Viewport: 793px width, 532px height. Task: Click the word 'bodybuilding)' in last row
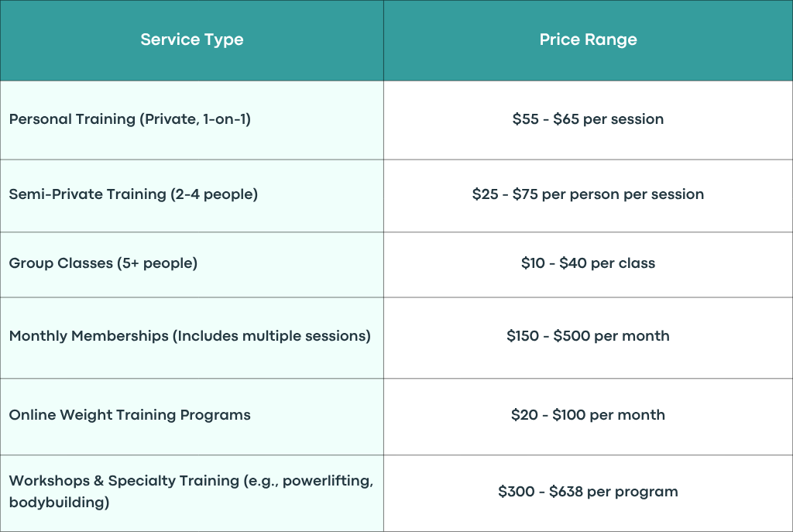(x=59, y=503)
